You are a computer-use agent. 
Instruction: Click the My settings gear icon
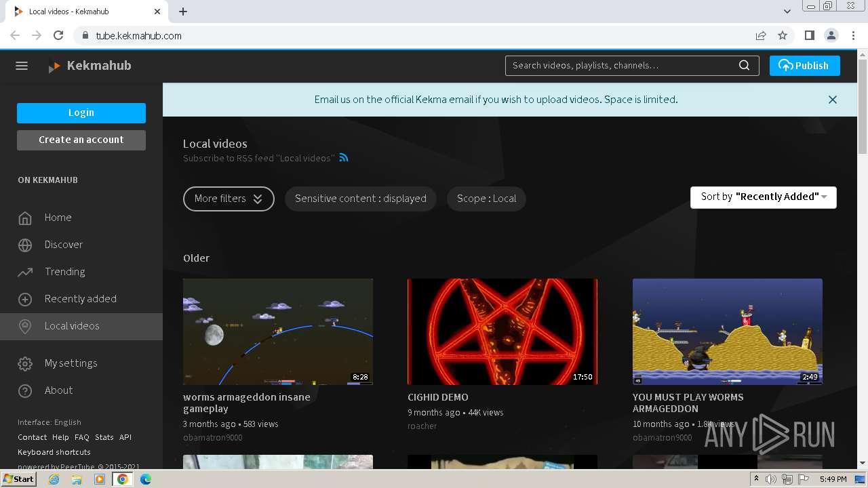25,364
